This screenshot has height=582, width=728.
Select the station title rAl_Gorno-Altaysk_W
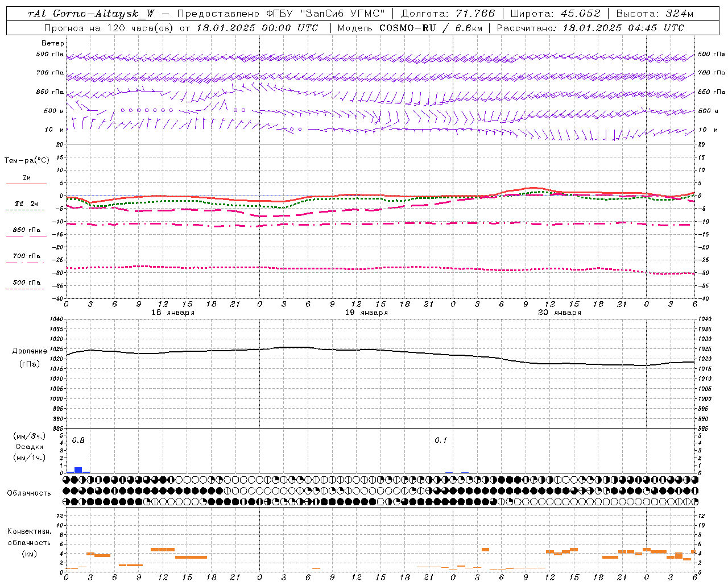pos(91,14)
